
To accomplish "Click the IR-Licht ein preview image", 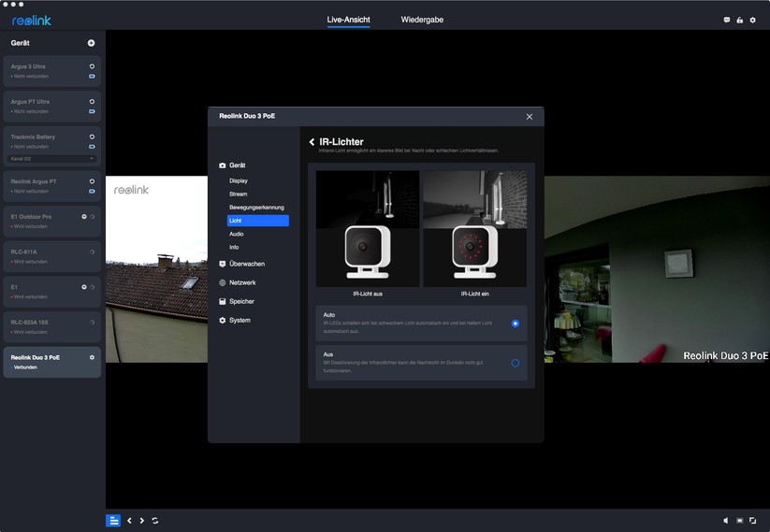I will pyautogui.click(x=474, y=229).
